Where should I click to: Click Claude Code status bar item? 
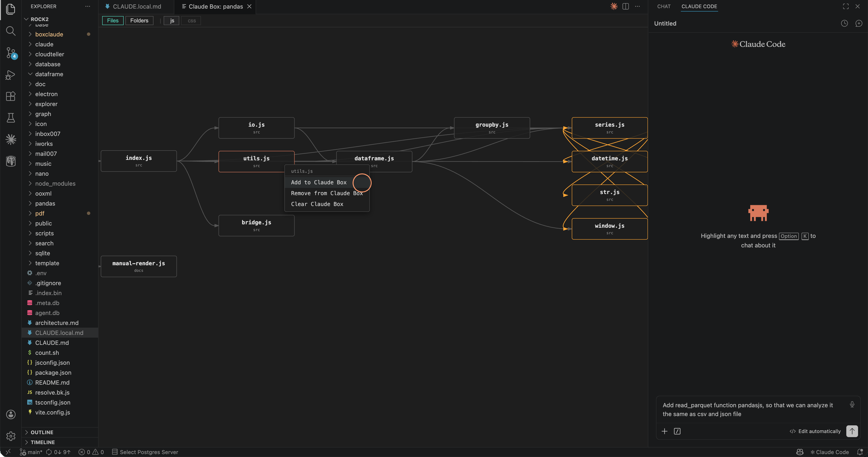[x=830, y=452]
